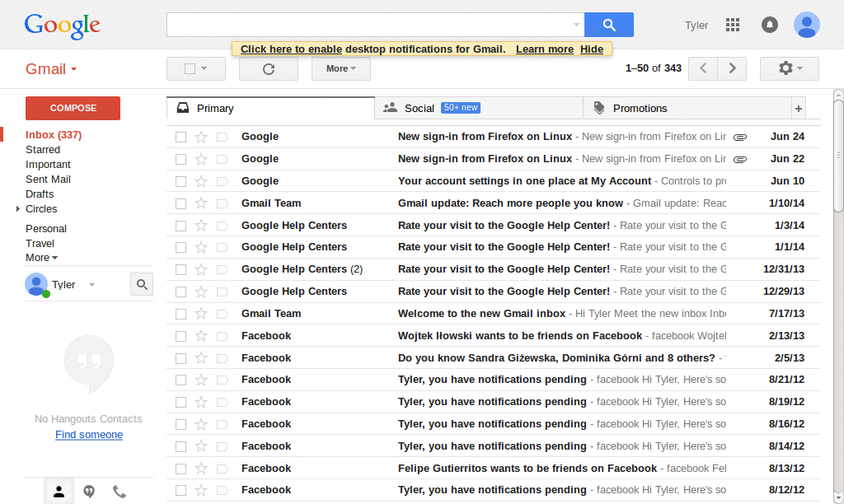The width and height of the screenshot is (844, 504).
Task: Search chat contacts with the magnifier
Action: pos(142,284)
